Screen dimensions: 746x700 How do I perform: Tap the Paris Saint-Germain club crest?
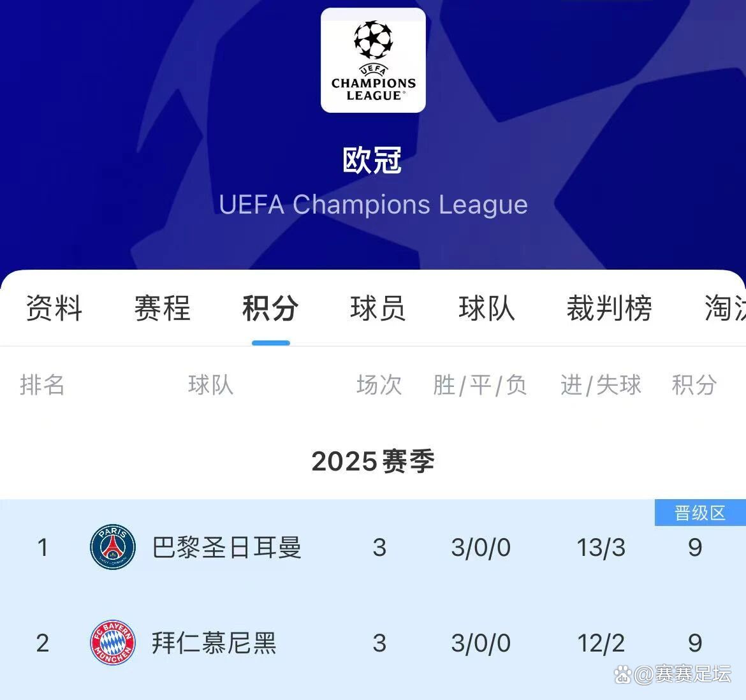113,547
